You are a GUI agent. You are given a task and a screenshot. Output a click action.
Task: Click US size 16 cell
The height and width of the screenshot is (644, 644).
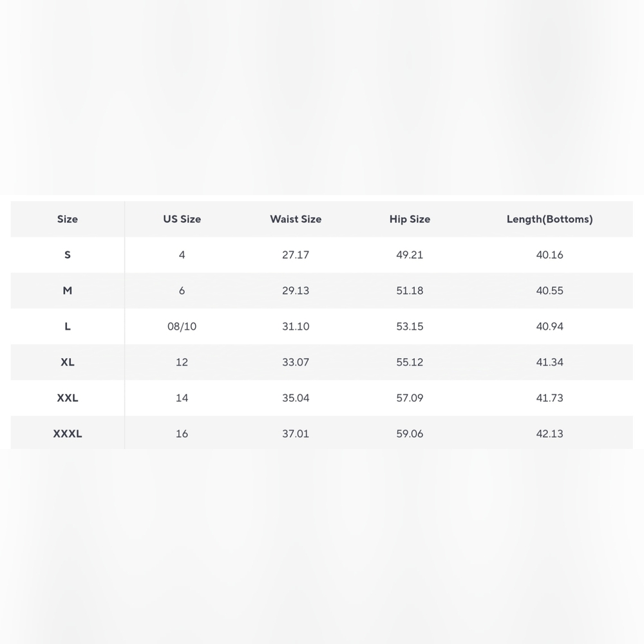click(182, 433)
